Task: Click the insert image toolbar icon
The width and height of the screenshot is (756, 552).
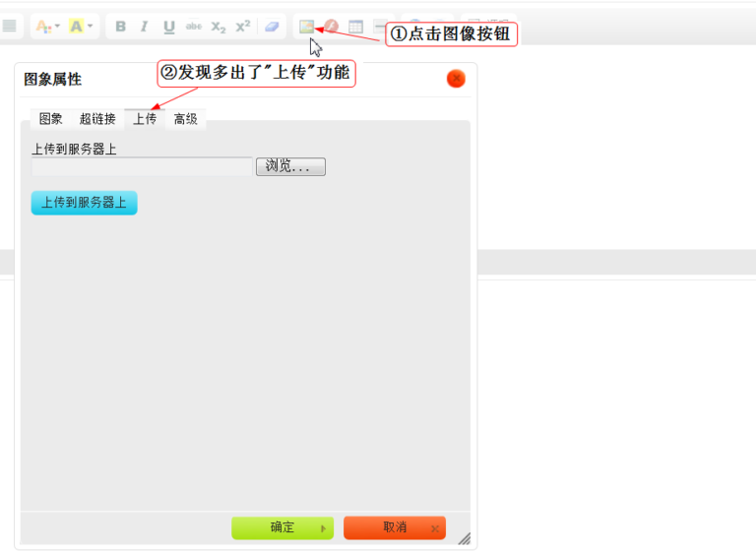Action: pos(307,27)
